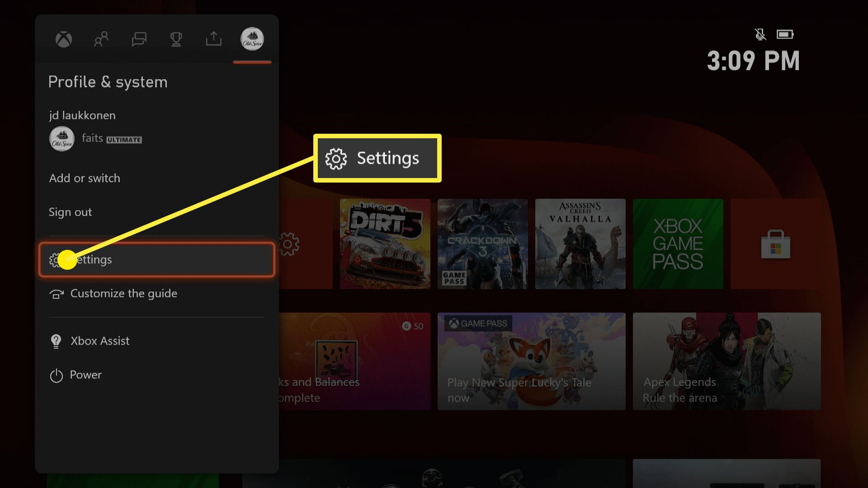Image resolution: width=868 pixels, height=488 pixels.
Task: Open Xbox Assist help option
Action: (99, 341)
